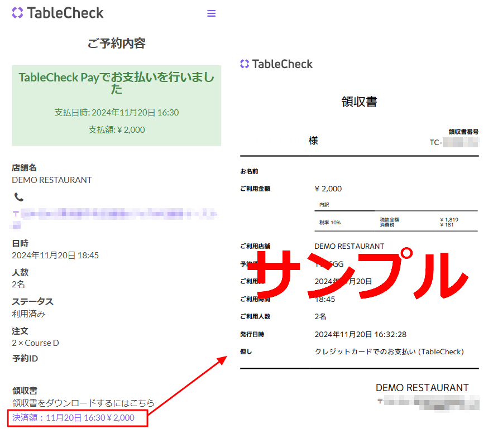Viewport: 493px width, 448px height.
Task: Click the party size value 2名 under 人数
Action: pos(18,285)
